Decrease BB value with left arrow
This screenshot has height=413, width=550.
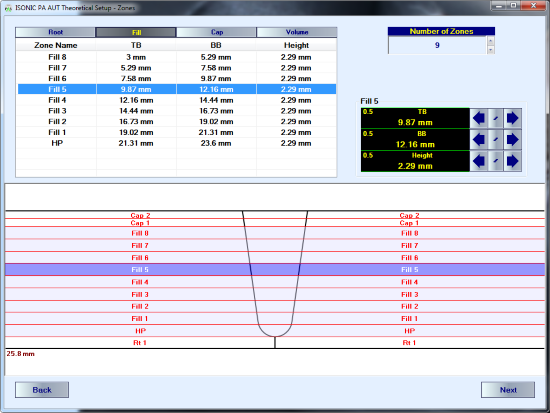[478, 140]
